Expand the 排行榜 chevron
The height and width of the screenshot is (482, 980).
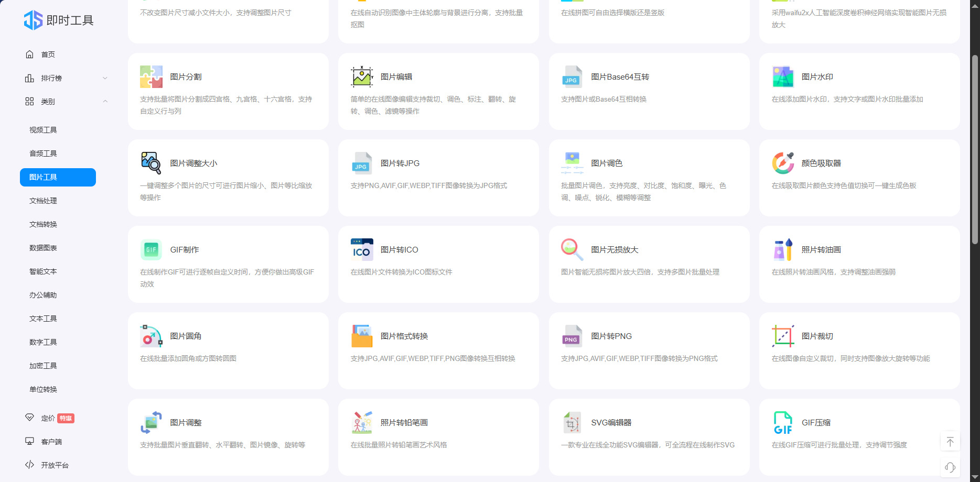click(x=105, y=78)
